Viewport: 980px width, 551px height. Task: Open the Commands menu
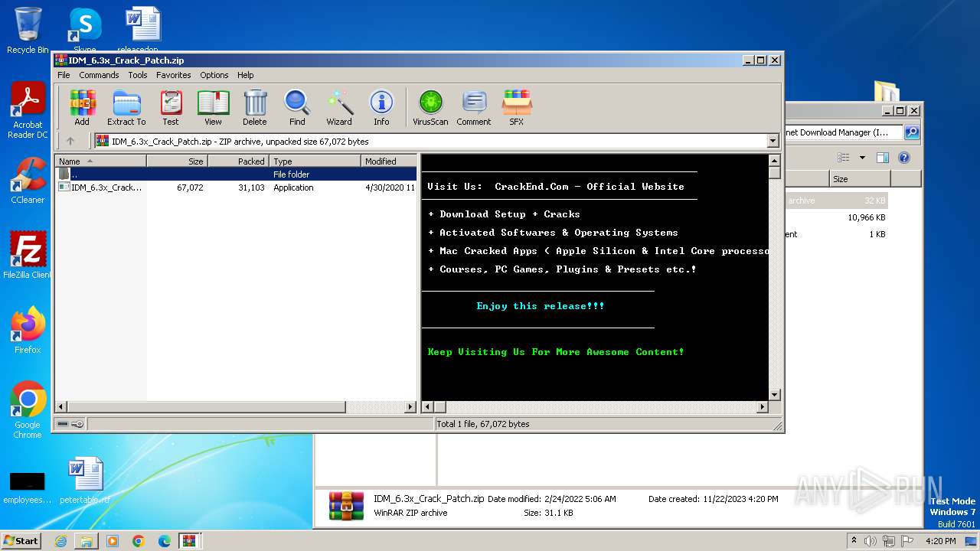(x=99, y=75)
